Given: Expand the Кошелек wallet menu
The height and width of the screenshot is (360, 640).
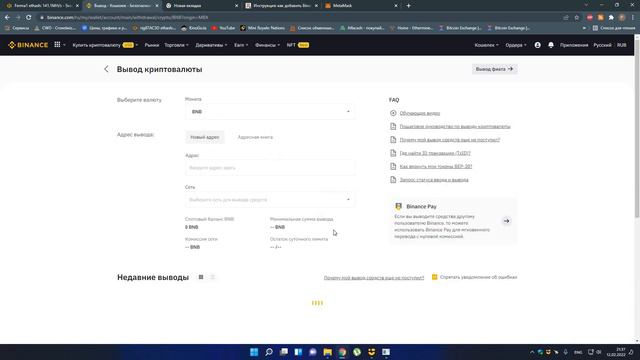Looking at the screenshot, I should [487, 45].
